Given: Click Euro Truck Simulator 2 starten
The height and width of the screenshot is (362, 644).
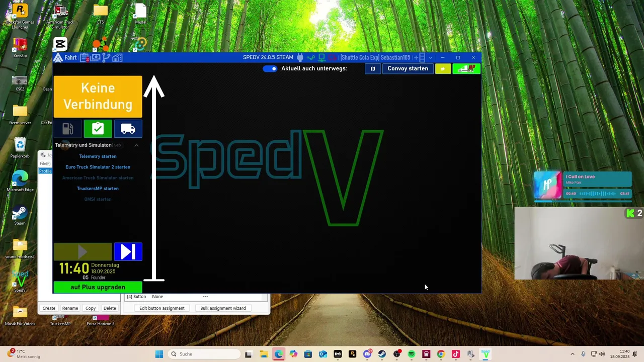Looking at the screenshot, I should click(x=98, y=167).
